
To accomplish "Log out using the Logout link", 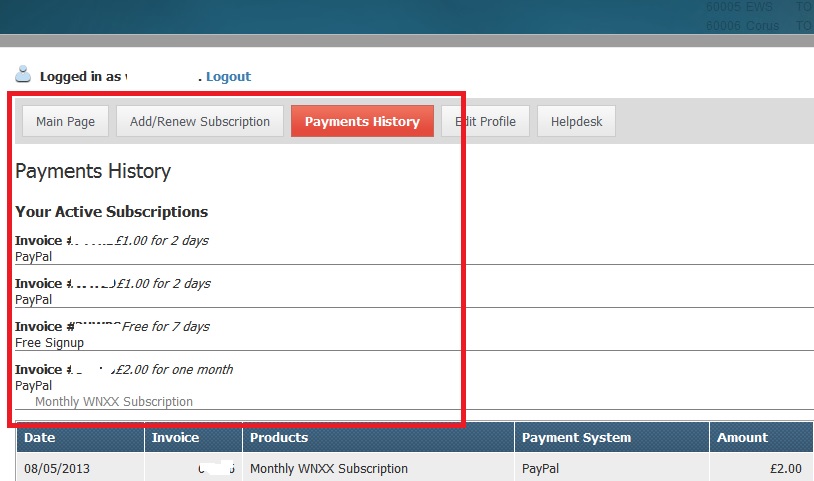I will pos(228,76).
